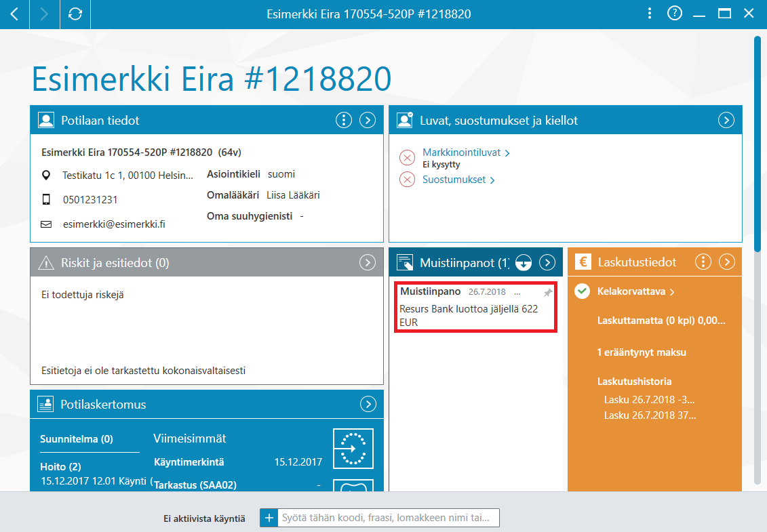Screen dimensions: 767x532
Task: Select Käyntimerkintä 15.12.2017 row
Action: (x=238, y=462)
